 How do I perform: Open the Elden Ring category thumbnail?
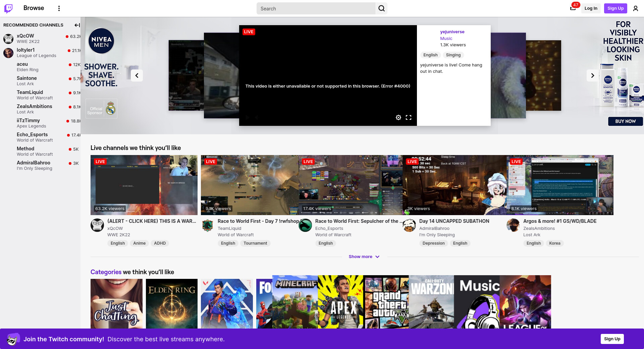pyautogui.click(x=172, y=303)
